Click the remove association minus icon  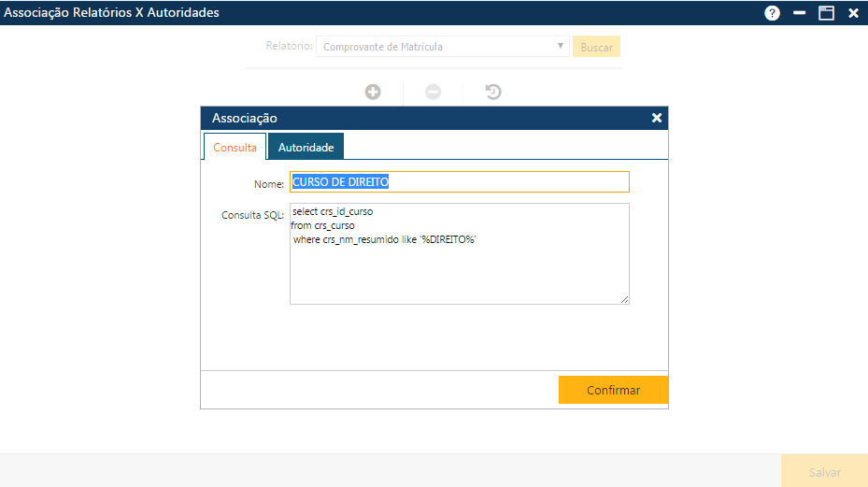tap(433, 92)
